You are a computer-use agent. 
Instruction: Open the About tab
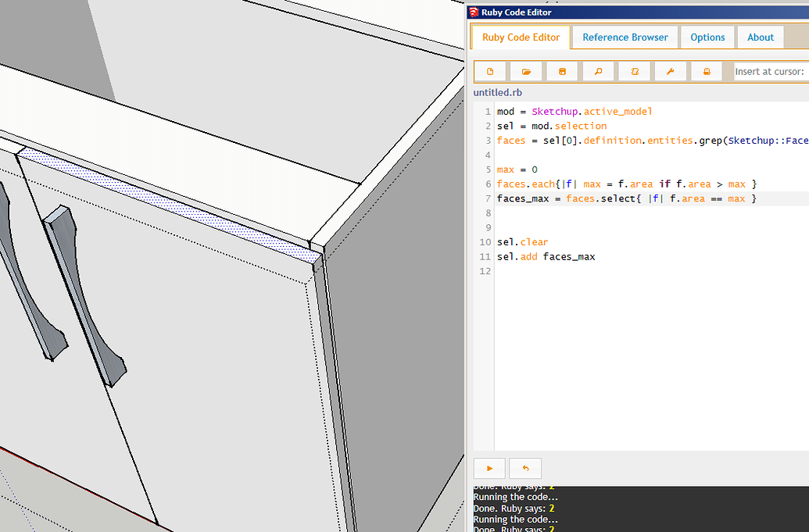click(x=761, y=37)
